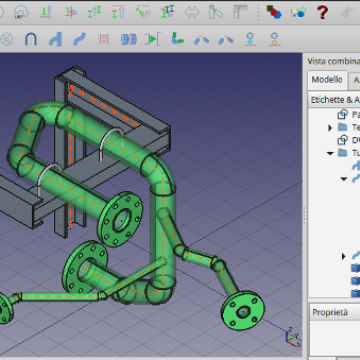This screenshot has width=360, height=360.
Task: Switch to the tab next to Modello
Action: tap(354, 80)
